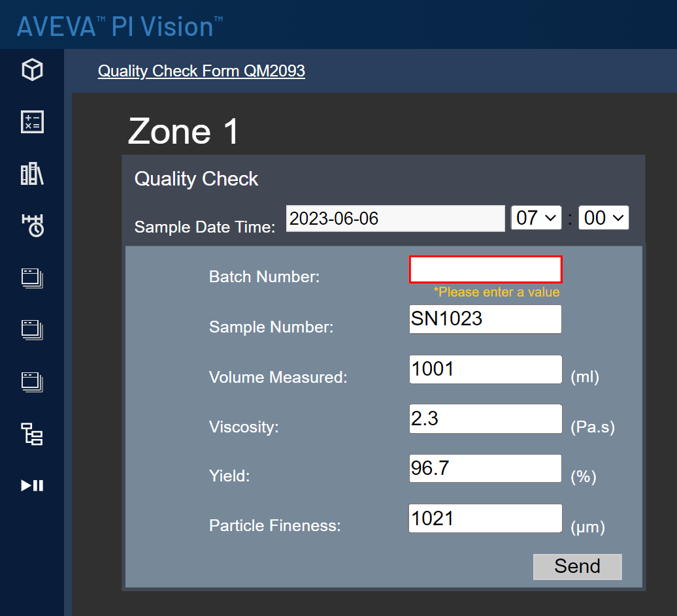Screen dimensions: 677x616
Task: Select the Particle Fineness field showing 1021
Action: coord(485,518)
